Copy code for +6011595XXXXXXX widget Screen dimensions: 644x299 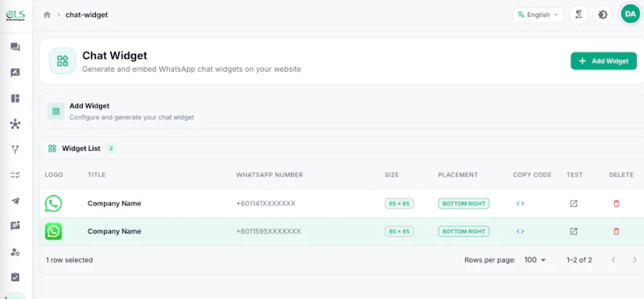coord(520,231)
